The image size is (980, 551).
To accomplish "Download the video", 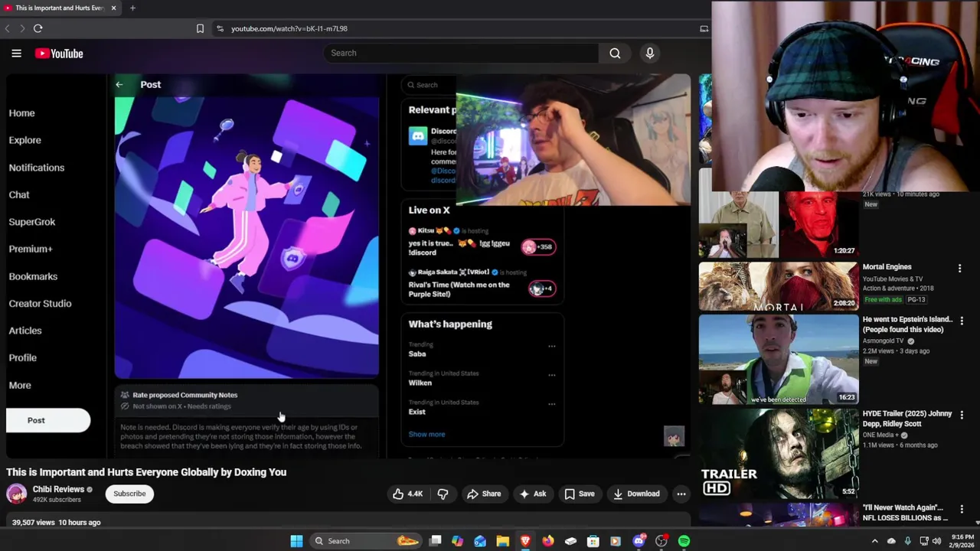I will pyautogui.click(x=636, y=494).
